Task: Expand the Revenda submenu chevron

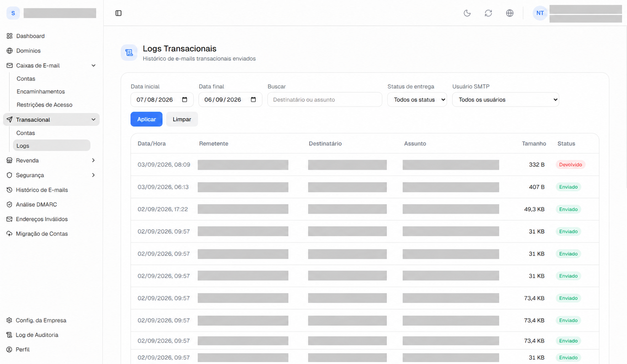Action: [x=93, y=160]
